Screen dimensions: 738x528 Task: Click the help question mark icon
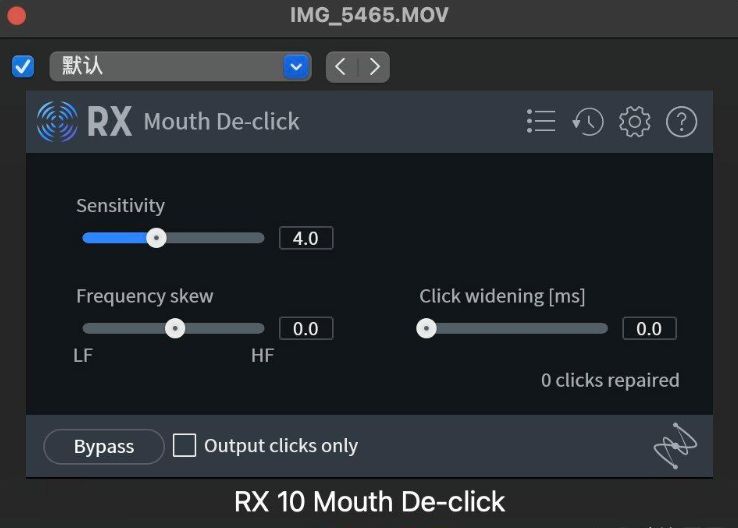coord(681,122)
